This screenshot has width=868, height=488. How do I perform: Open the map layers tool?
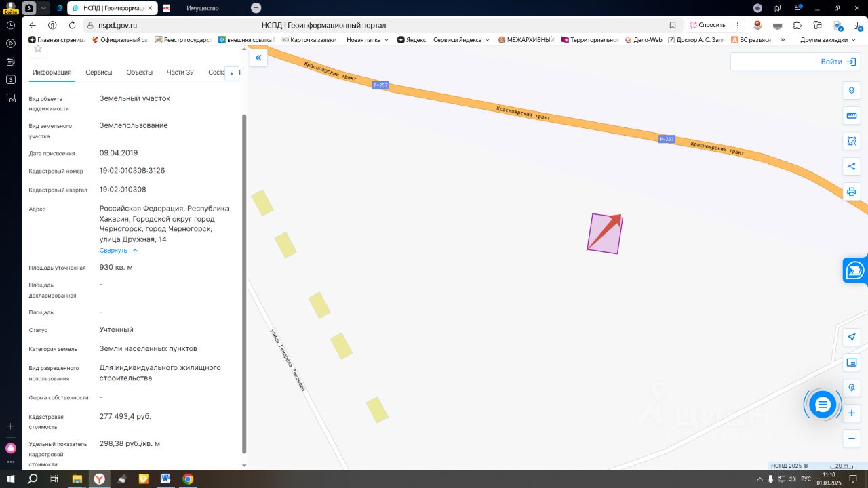pos(852,90)
